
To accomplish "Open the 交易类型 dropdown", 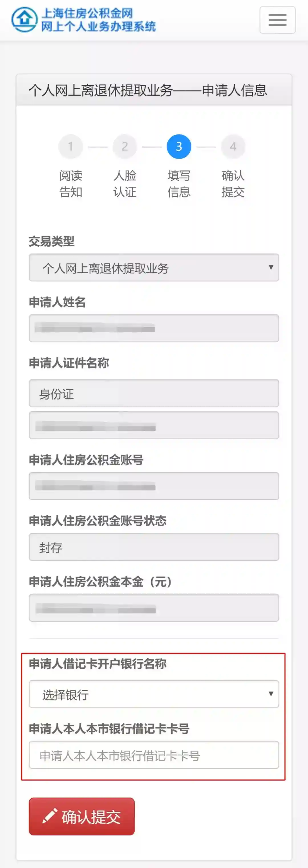I will tap(154, 267).
